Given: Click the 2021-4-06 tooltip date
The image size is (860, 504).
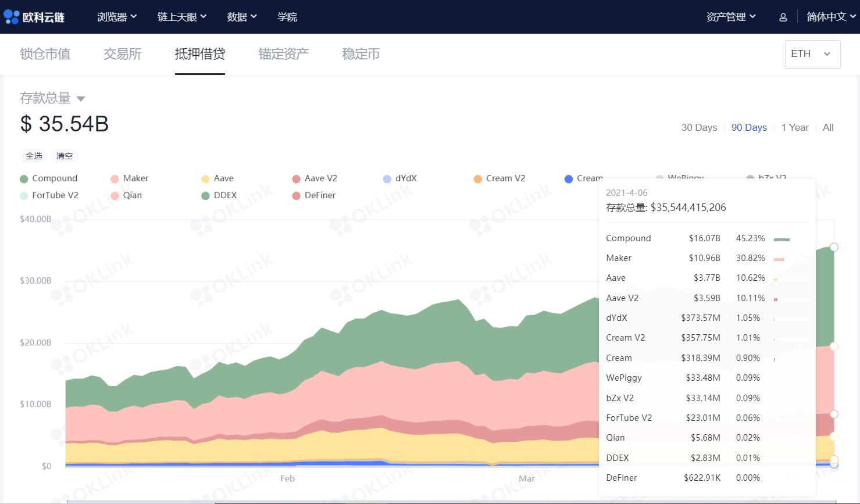Looking at the screenshot, I should pos(626,193).
